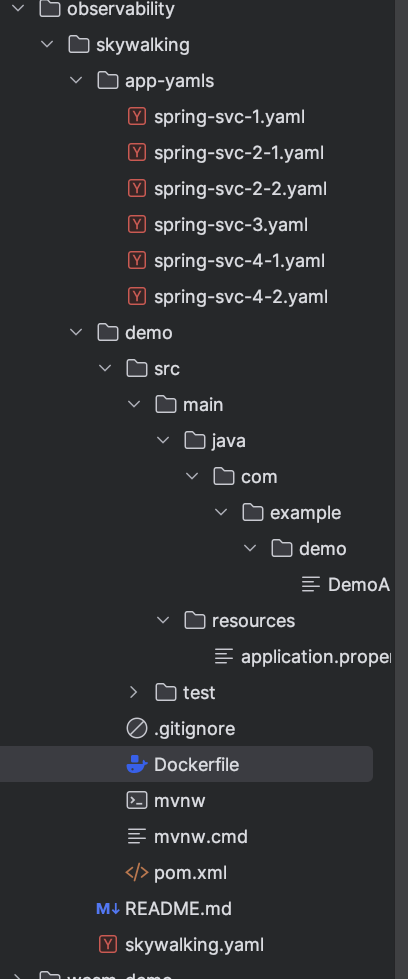Click the Markdown icon next to README.md
Image resolution: width=408 pixels, height=979 pixels.
point(107,908)
